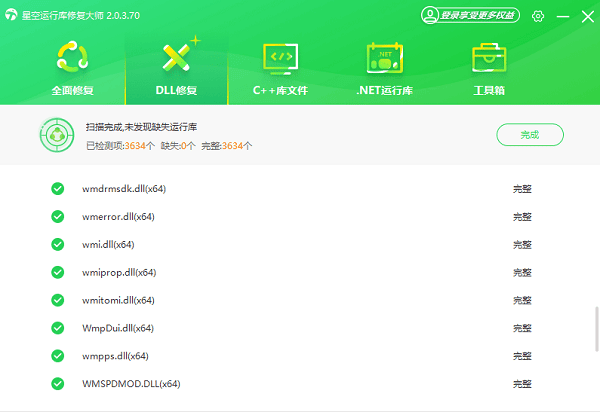600x412 pixels.
Task: Click the 扫描完成,未发现缺失运行库 message
Action: (141, 127)
